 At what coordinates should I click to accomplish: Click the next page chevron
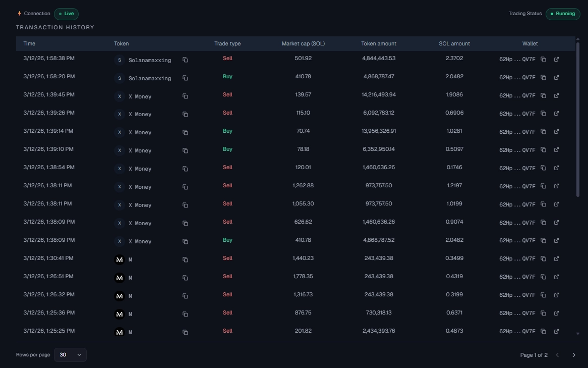pos(574,355)
